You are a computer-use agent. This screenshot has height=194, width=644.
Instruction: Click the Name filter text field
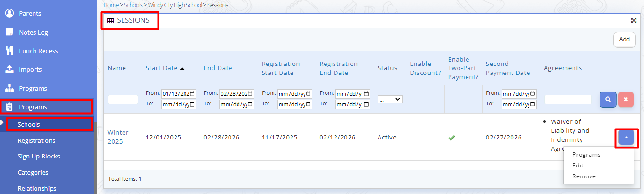(x=123, y=100)
